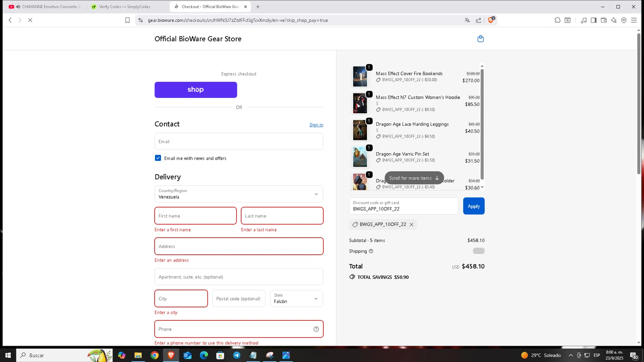Open the Leo AI sparkle icon

pyautogui.click(x=614, y=20)
